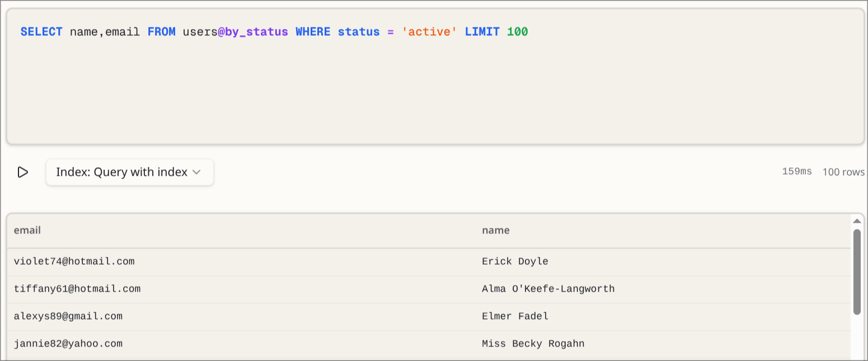Click inside the SQL query editor

[434, 90]
